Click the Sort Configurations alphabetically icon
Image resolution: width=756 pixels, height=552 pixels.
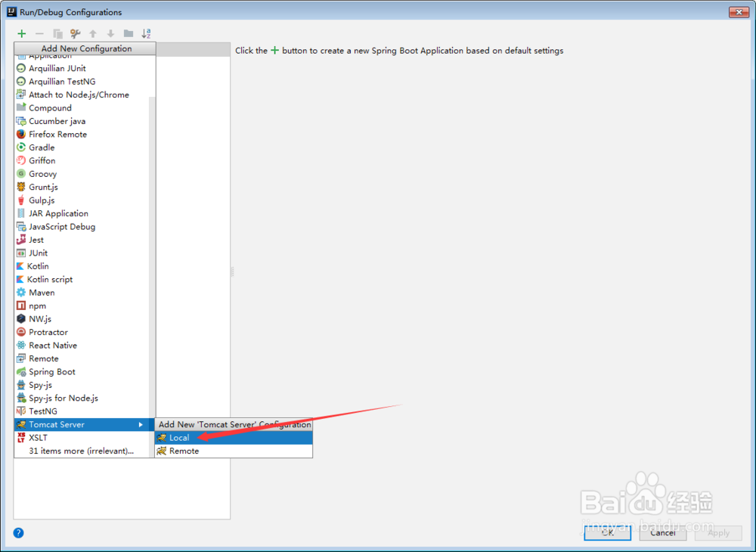146,34
